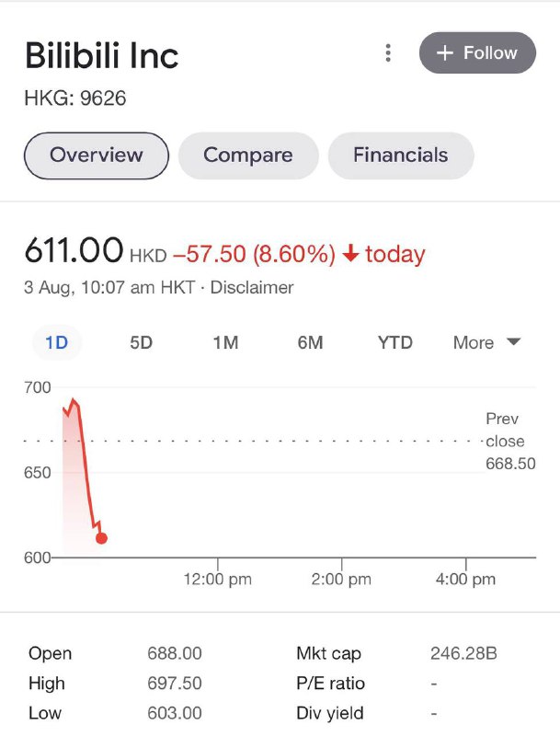This screenshot has width=560, height=736.
Task: Select the YTD chart range
Action: pyautogui.click(x=394, y=341)
